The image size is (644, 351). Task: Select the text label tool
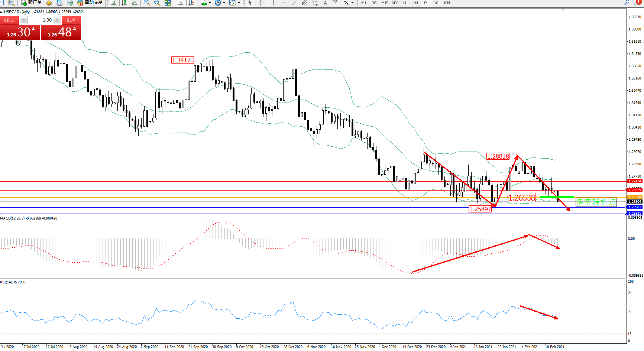tap(336, 3)
